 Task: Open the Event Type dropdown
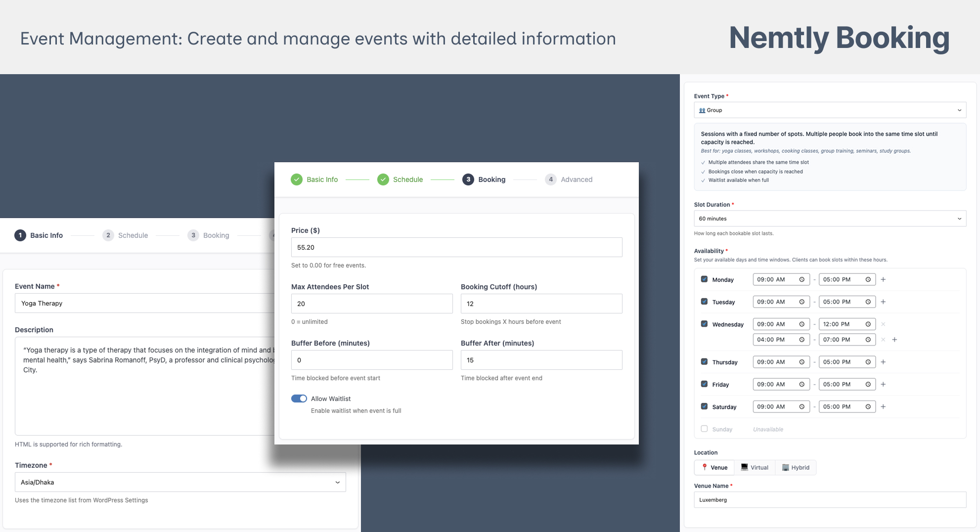[830, 110]
